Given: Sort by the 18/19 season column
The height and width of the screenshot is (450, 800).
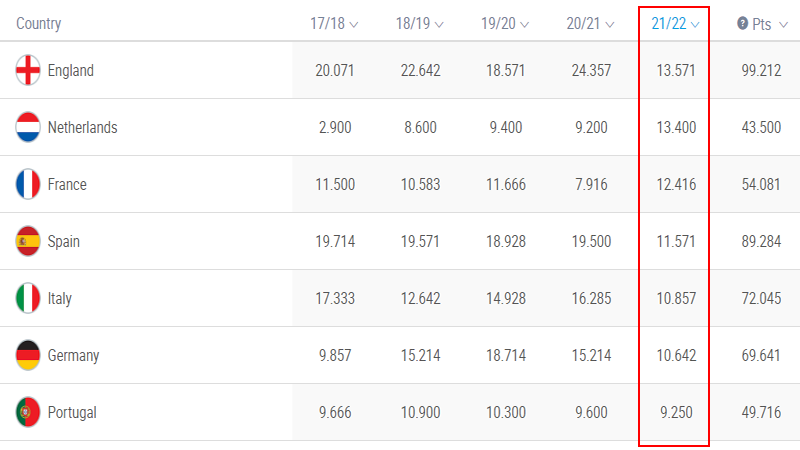Looking at the screenshot, I should click(x=419, y=23).
